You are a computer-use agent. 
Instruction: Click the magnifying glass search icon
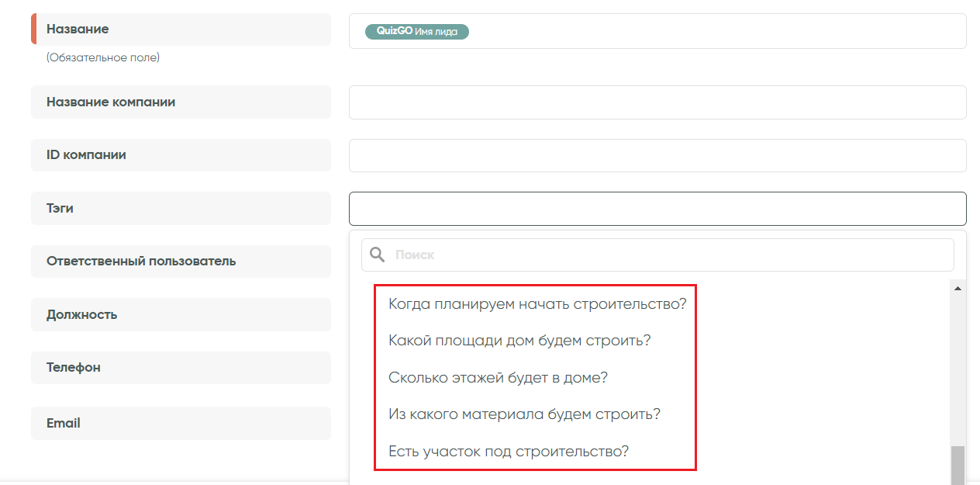point(378,255)
